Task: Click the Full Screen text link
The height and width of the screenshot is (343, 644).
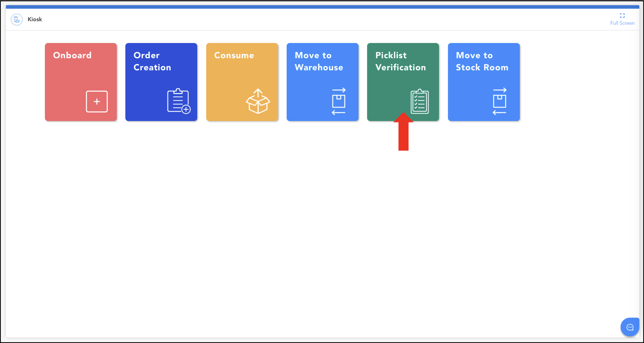Action: pos(622,23)
